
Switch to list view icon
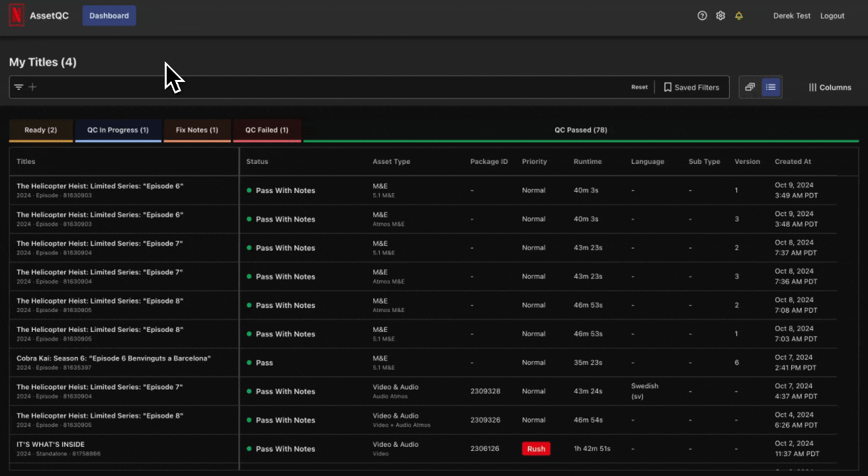click(x=771, y=87)
